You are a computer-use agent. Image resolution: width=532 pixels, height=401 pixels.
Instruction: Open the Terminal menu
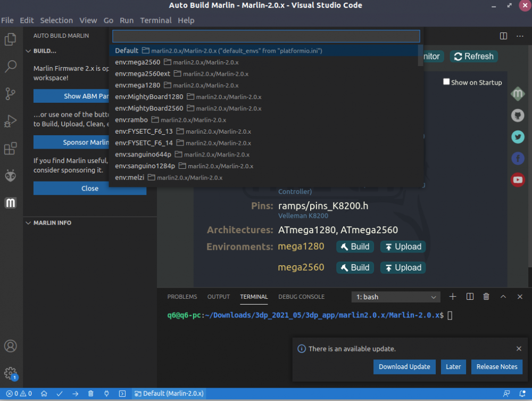pos(156,20)
